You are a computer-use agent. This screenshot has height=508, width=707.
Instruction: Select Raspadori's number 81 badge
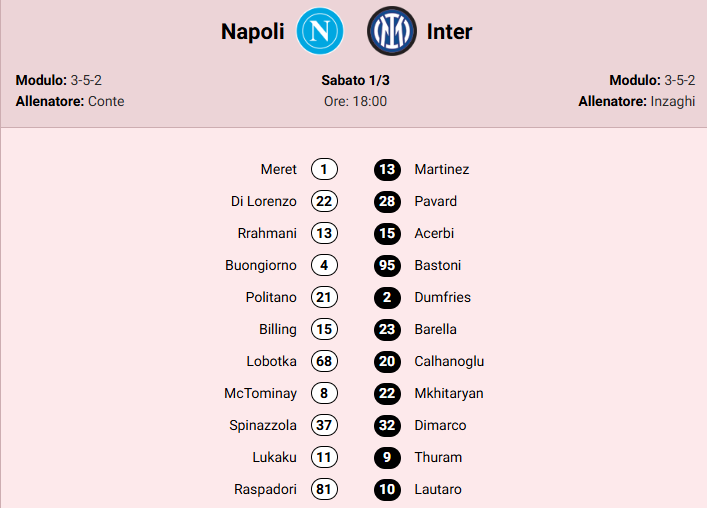click(x=324, y=489)
